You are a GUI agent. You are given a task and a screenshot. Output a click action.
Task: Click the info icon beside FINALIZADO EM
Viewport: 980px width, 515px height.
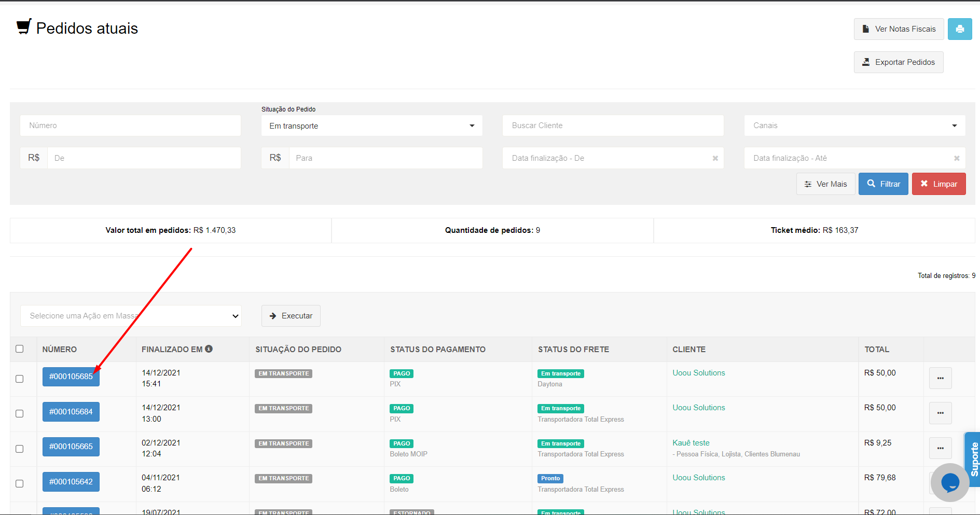pos(209,349)
